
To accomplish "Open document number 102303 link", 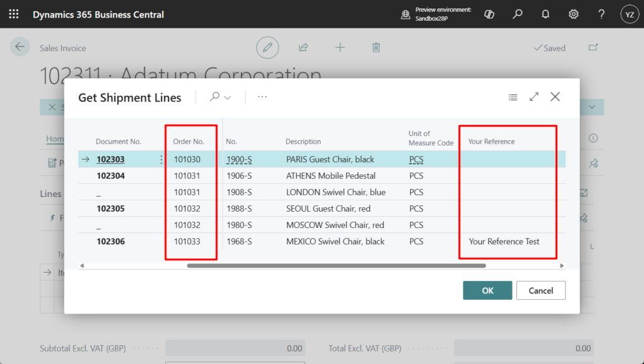I will pyautogui.click(x=110, y=160).
